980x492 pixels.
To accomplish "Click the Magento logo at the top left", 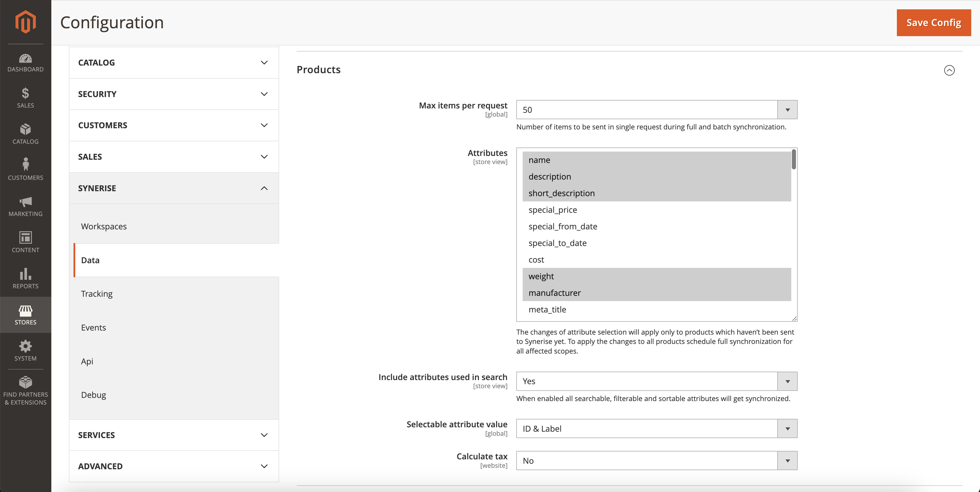I will coord(25,22).
